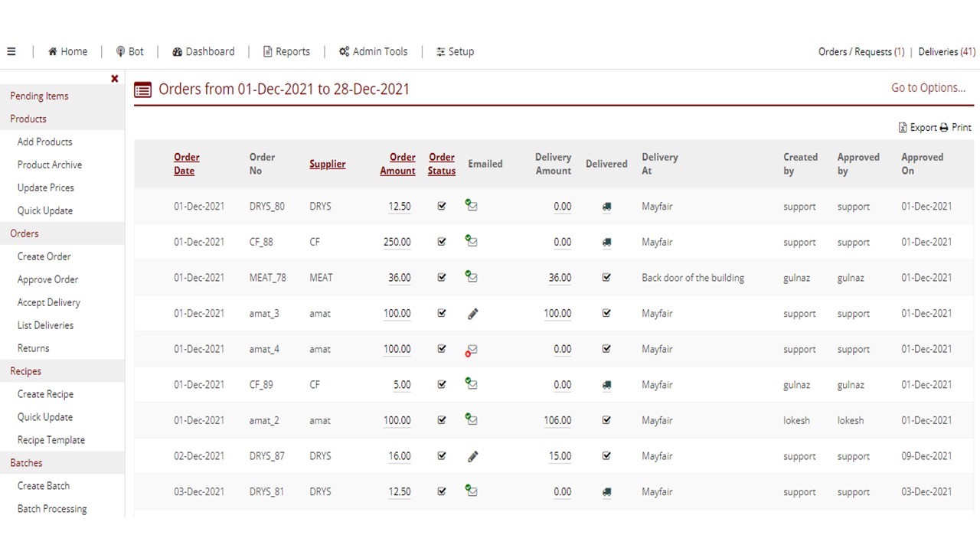Click the Print icon
This screenshot has height=551, width=980.
pyautogui.click(x=944, y=128)
